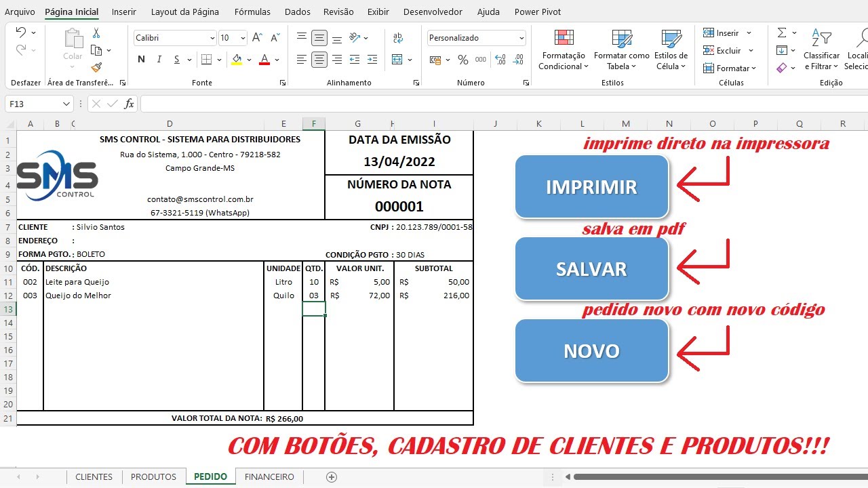Click the NOVO button
Screen dimensions: 868x488
tap(591, 351)
